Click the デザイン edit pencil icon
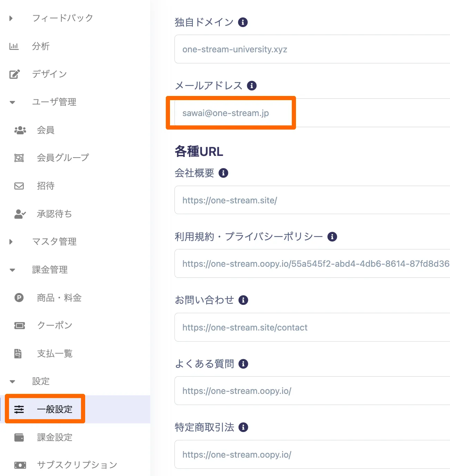This screenshot has height=476, width=450. [x=14, y=74]
